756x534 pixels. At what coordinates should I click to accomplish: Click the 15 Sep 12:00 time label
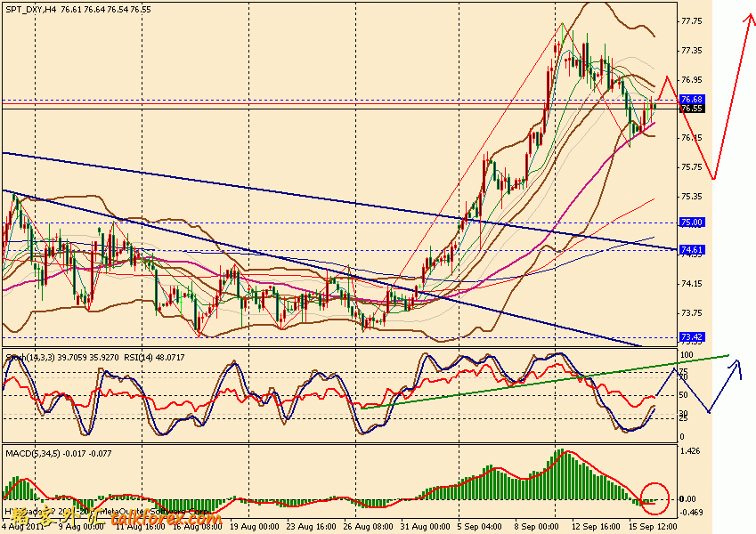point(653,526)
